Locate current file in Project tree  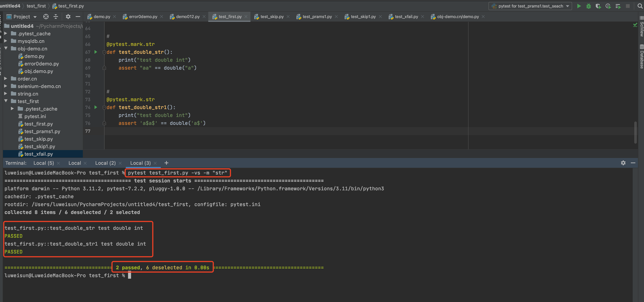pos(46,17)
